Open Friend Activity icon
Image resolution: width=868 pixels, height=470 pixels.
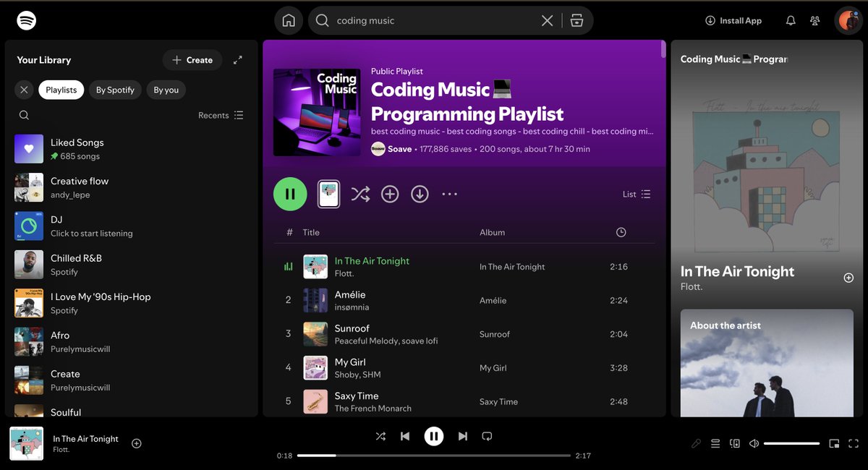click(x=815, y=21)
